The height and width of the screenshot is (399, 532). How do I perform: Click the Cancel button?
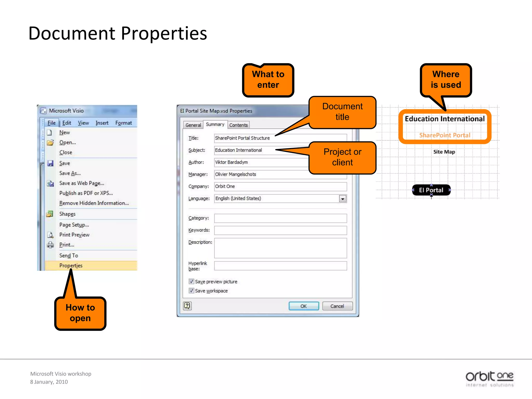[337, 306]
